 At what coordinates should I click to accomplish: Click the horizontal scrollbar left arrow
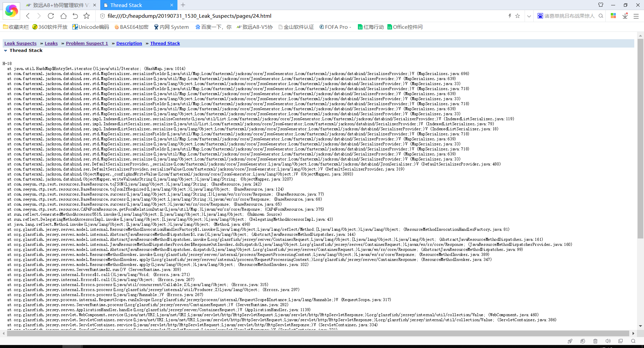point(3,333)
